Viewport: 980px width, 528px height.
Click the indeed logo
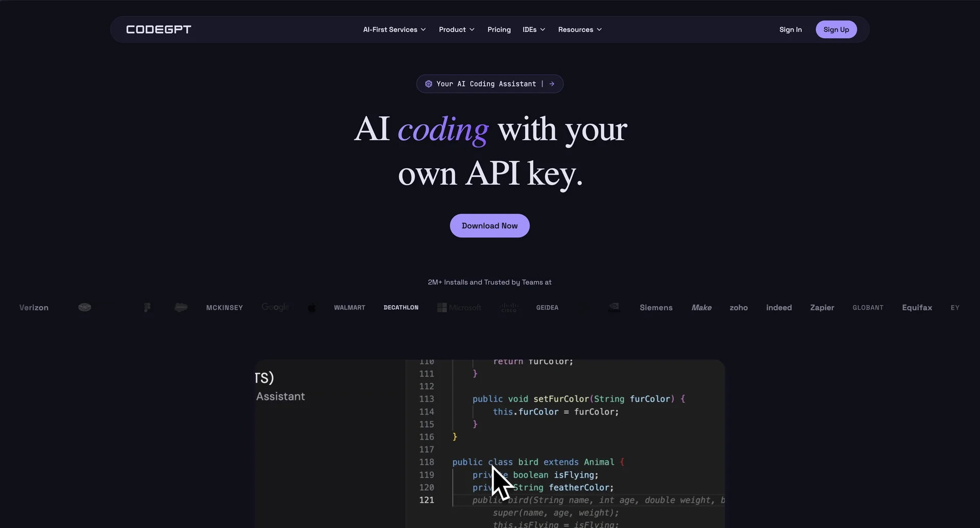[x=779, y=308]
